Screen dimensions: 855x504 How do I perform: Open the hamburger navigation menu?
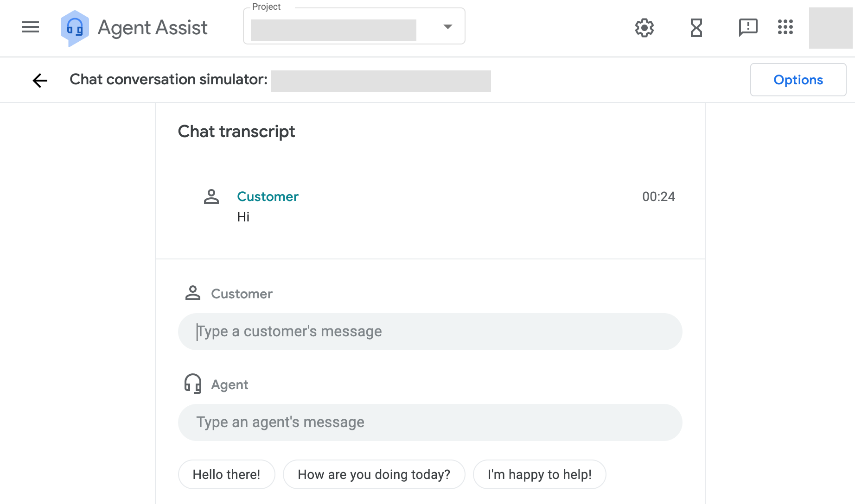pyautogui.click(x=31, y=27)
